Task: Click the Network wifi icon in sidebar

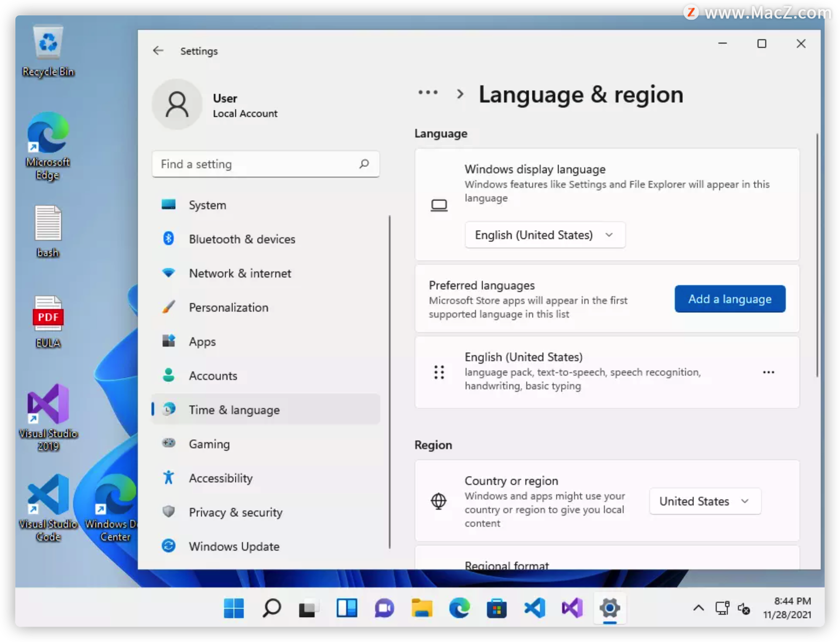Action: point(168,273)
